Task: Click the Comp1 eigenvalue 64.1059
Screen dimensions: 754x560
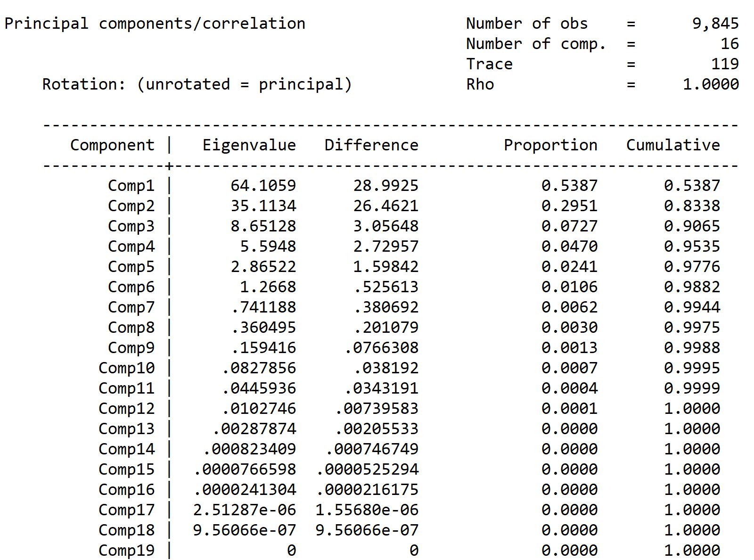Action: click(263, 185)
